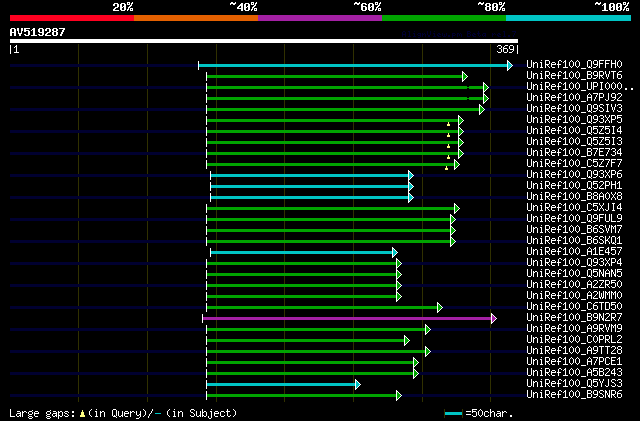Click the green alignment bar of B9RVT6
This screenshot has height=421, width=640.
pyautogui.click(x=335, y=76)
